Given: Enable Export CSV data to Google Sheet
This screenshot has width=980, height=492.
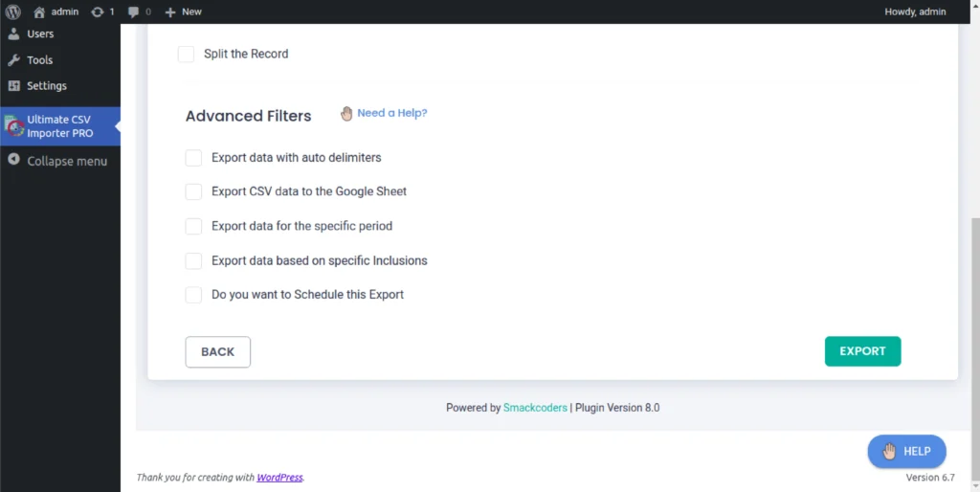Looking at the screenshot, I should click(193, 192).
